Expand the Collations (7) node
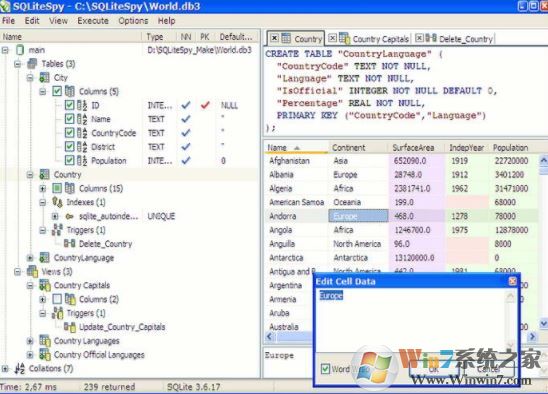Screen dimensions: 548x394 (x=5, y=368)
